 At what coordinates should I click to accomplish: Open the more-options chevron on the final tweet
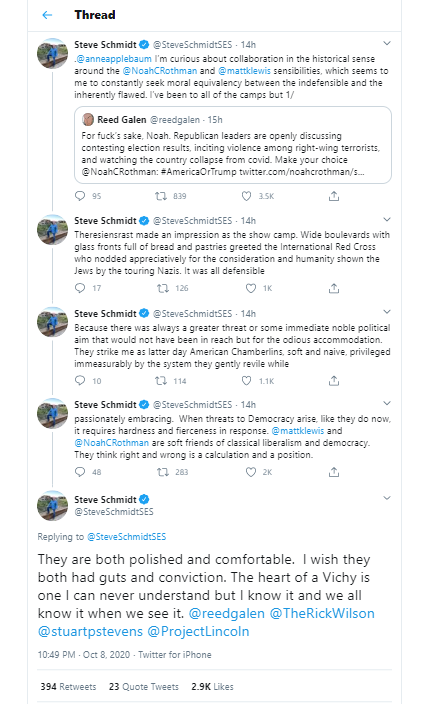pyautogui.click(x=386, y=498)
